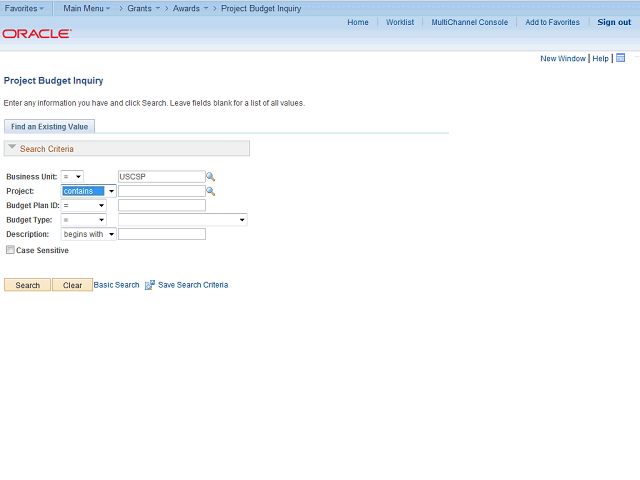Open Business Unit operator dropdown
Screen dimensions: 640x480
point(72,177)
